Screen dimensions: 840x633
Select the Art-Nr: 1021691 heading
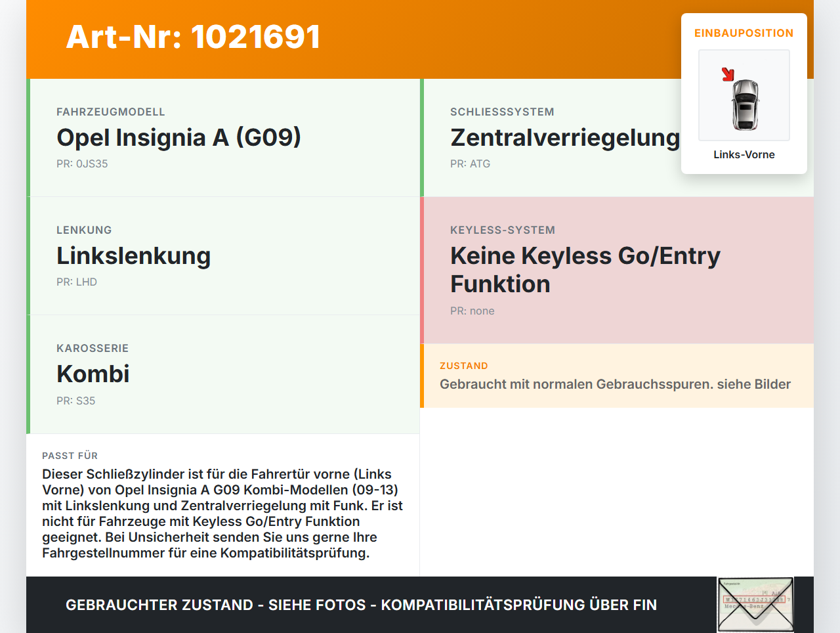[x=193, y=37]
